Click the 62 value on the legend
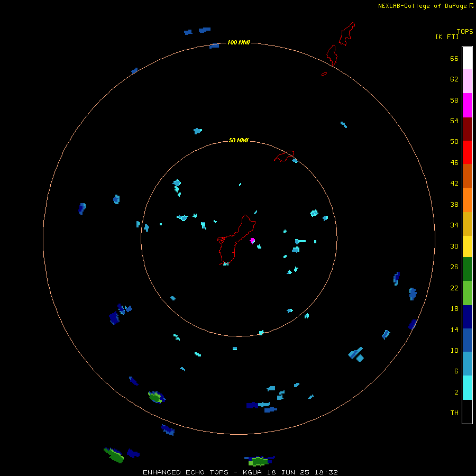 454,79
